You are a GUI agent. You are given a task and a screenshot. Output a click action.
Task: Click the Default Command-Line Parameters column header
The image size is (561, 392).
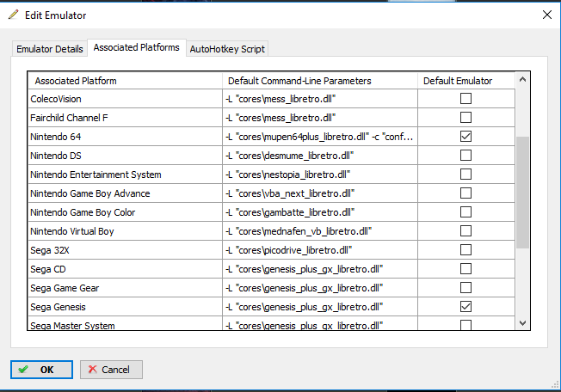(320, 81)
